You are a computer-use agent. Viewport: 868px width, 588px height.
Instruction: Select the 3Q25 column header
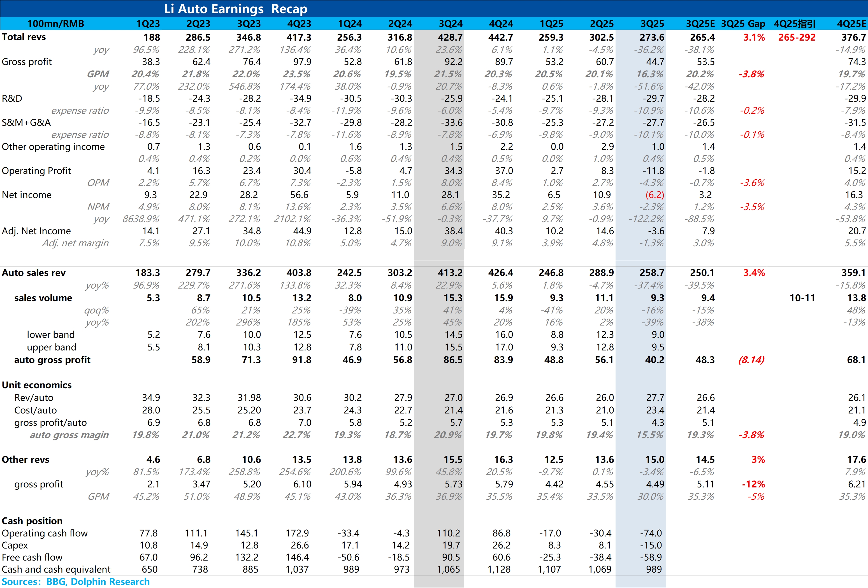pos(652,24)
